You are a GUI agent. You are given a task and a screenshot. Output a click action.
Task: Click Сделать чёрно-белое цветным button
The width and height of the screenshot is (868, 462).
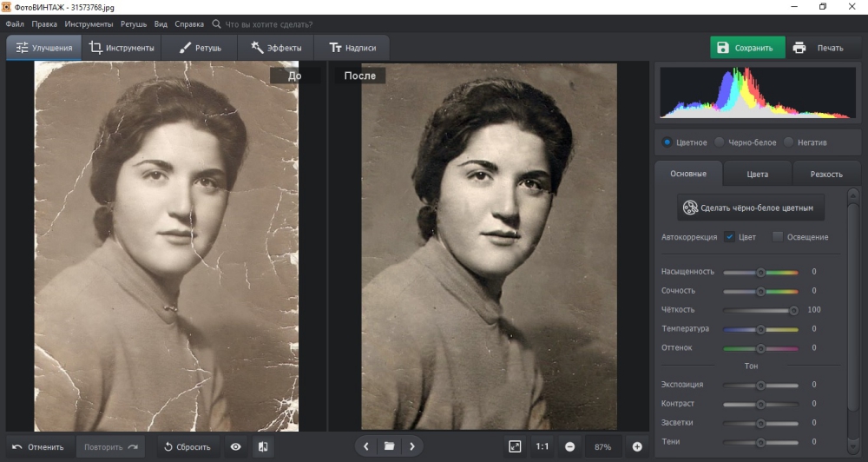click(751, 208)
